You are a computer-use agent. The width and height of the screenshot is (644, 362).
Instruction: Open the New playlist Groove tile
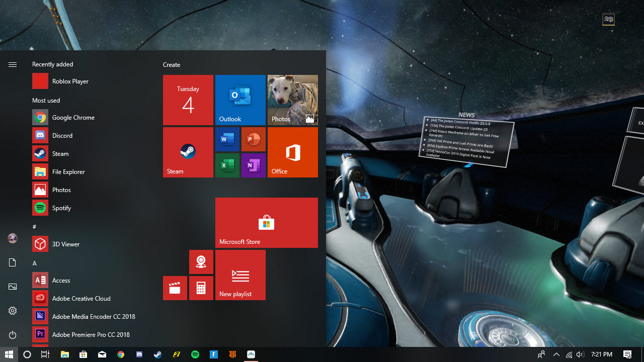point(240,275)
